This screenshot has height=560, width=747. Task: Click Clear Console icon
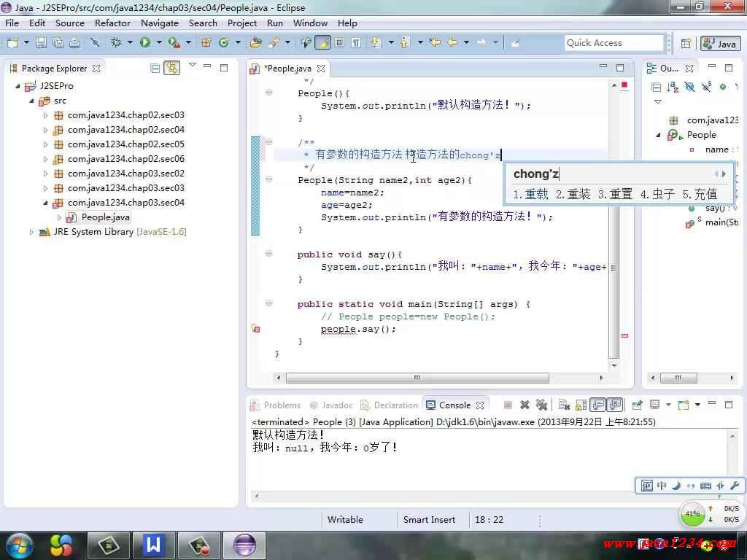point(565,405)
